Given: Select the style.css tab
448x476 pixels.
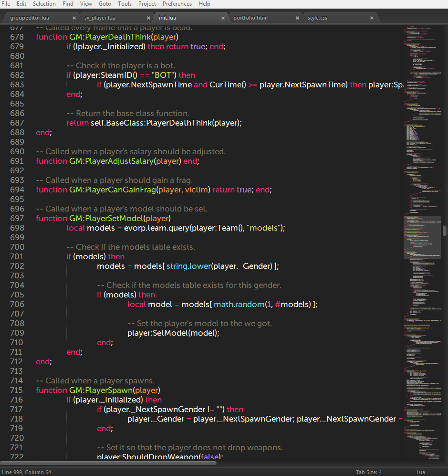Looking at the screenshot, I should 318,18.
